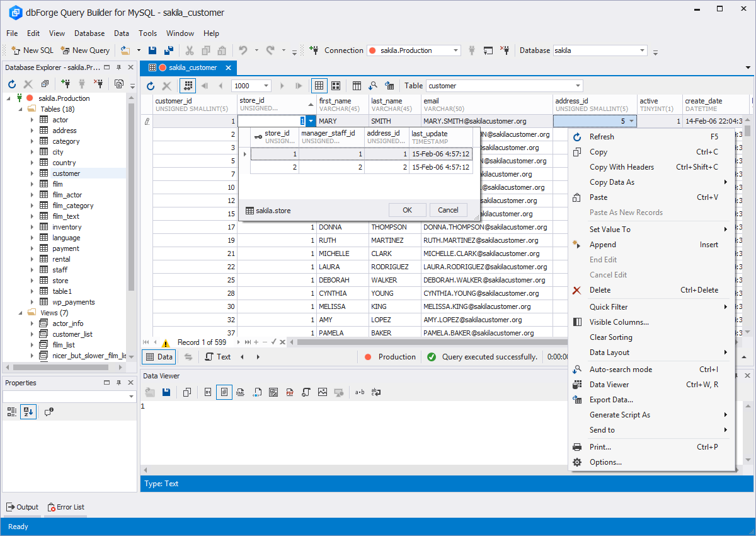Screen dimensions: 756x536
Task: Refresh the customer data grid
Action: [151, 86]
